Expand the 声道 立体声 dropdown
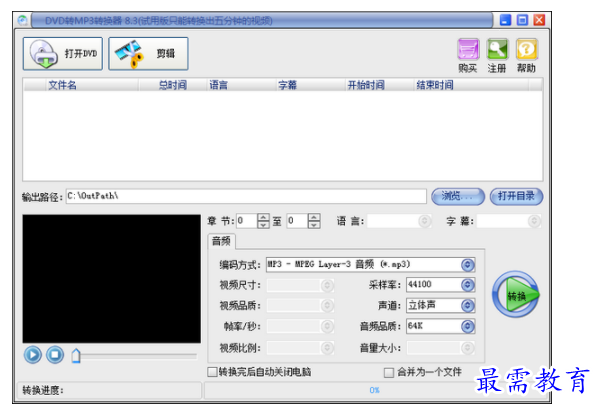The height and width of the screenshot is (412, 598). [x=468, y=306]
